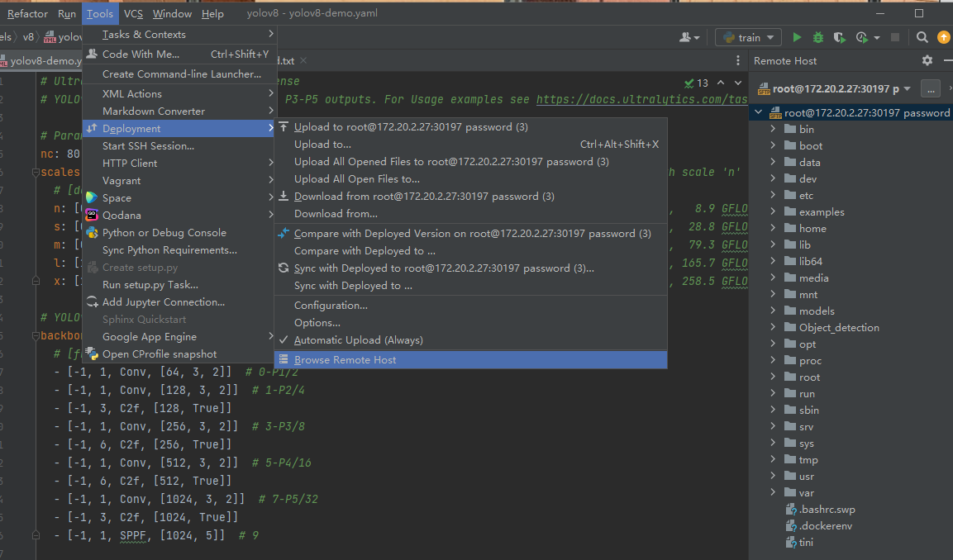Open Deployment Configuration... item

click(470, 306)
